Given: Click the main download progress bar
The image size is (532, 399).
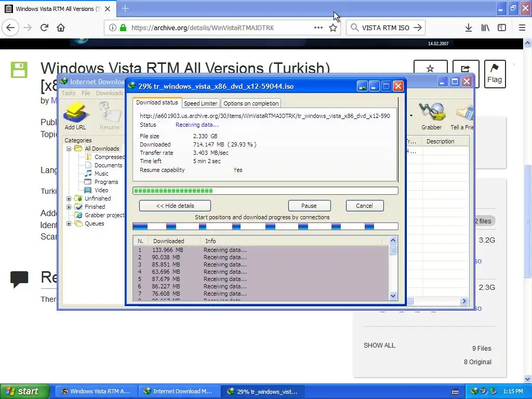Looking at the screenshot, I should pyautogui.click(x=265, y=191).
